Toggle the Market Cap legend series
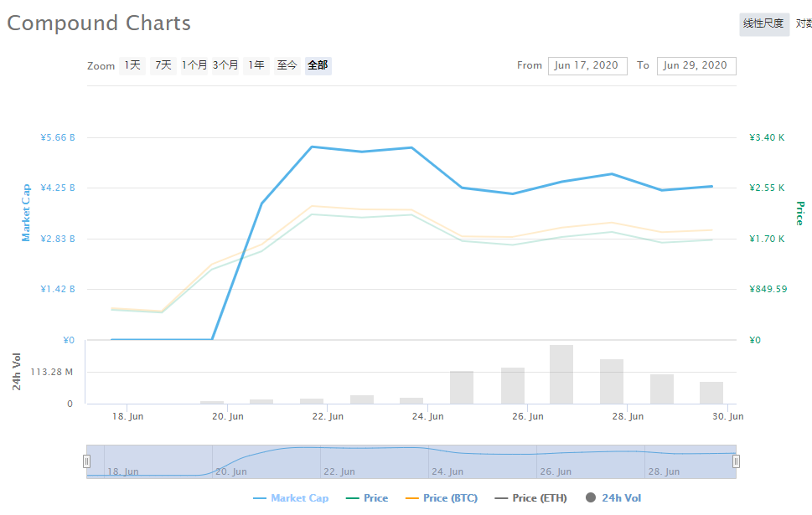This screenshot has width=812, height=515. tap(291, 498)
